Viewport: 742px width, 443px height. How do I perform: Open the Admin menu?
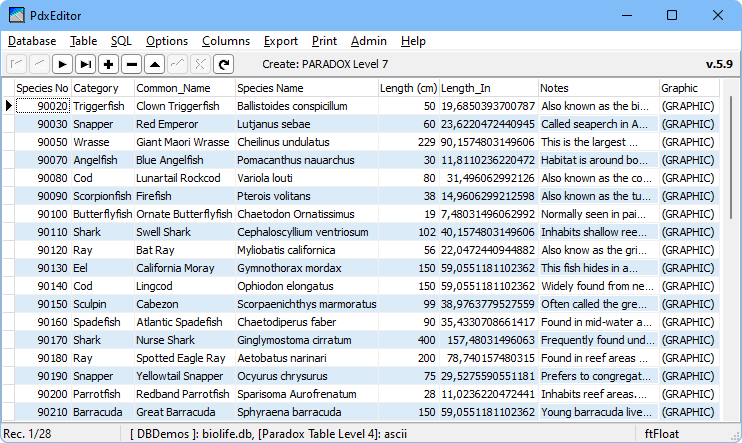(x=369, y=41)
